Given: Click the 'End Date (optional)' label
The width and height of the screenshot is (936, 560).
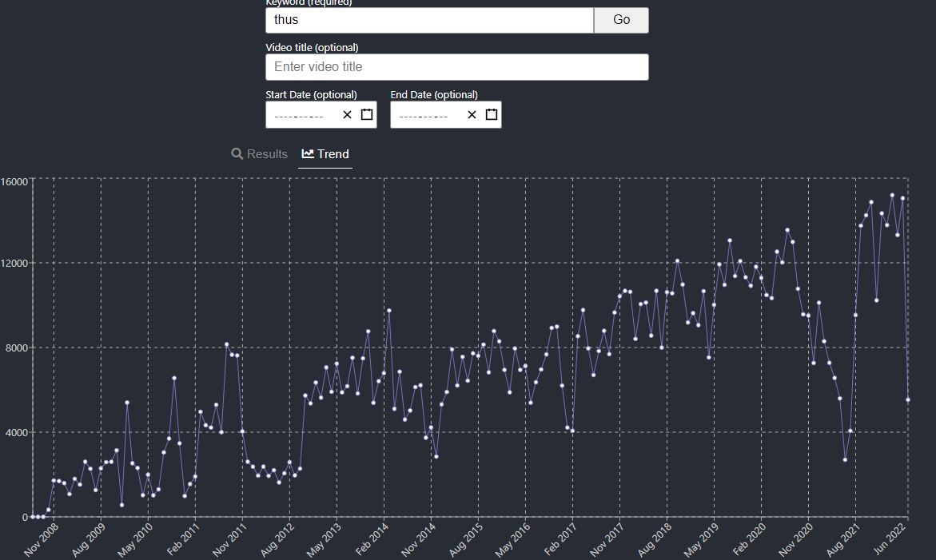Looking at the screenshot, I should [x=434, y=94].
